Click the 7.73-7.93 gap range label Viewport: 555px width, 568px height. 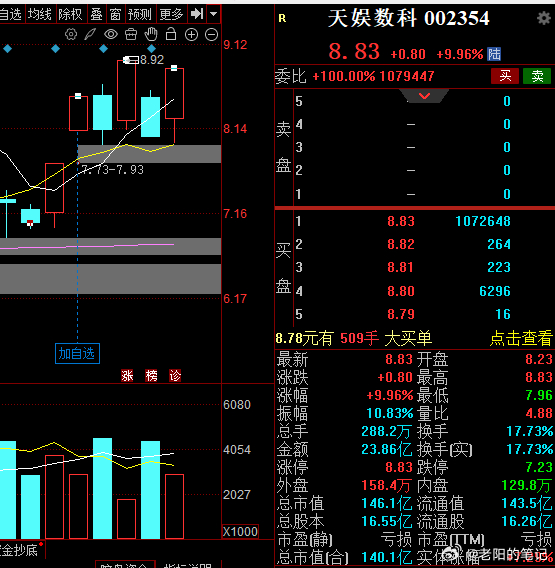(112, 170)
